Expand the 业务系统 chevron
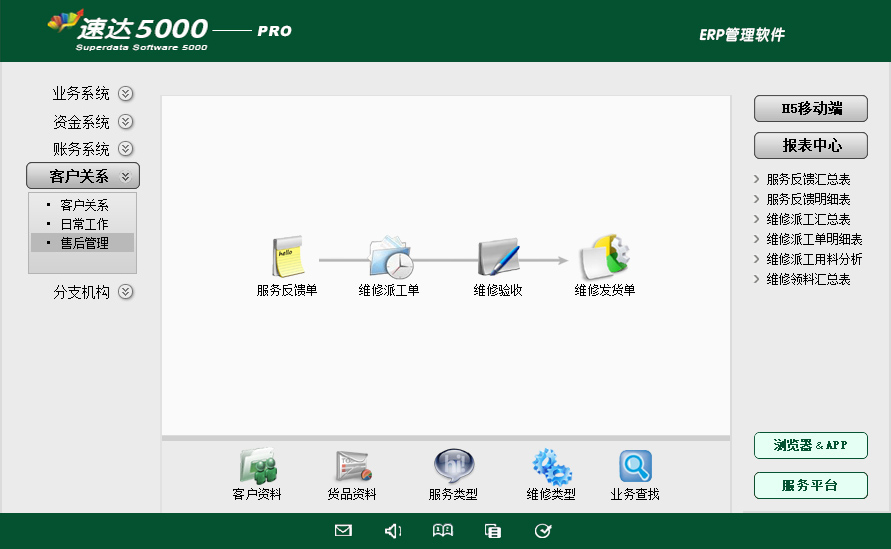The image size is (891, 549). coord(126,93)
